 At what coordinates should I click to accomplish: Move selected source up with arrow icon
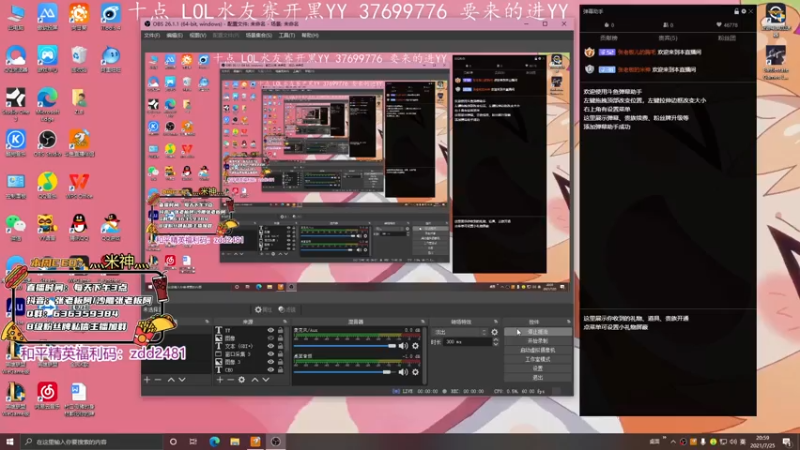pos(255,380)
